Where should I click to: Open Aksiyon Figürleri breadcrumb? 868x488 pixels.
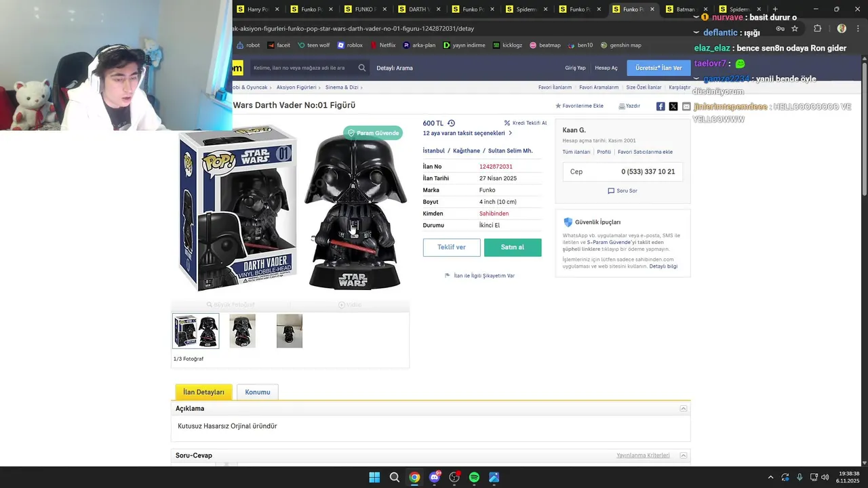[296, 87]
